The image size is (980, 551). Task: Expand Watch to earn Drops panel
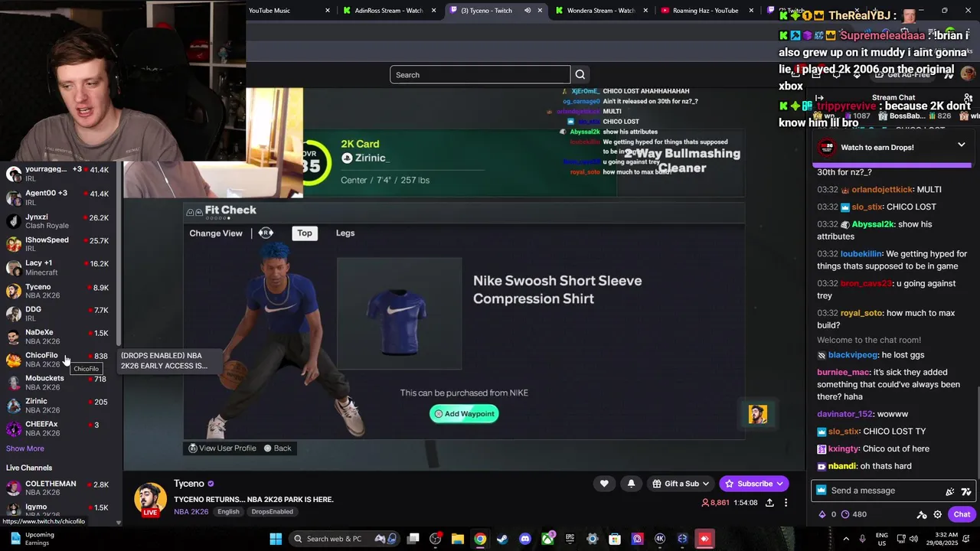pyautogui.click(x=961, y=145)
